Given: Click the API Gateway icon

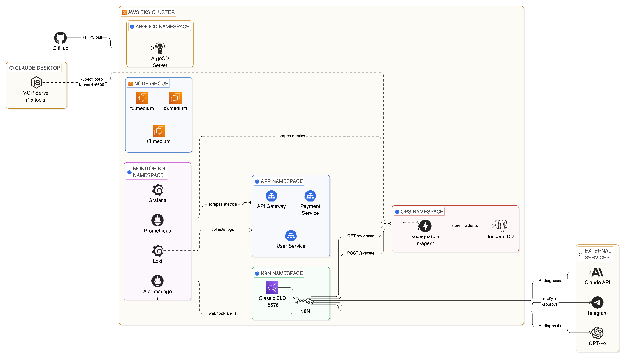Looking at the screenshot, I should pos(271,196).
